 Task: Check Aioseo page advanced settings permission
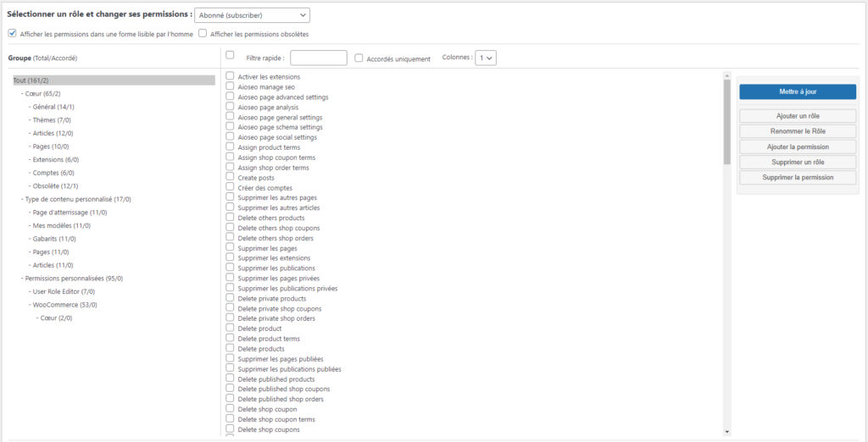(x=230, y=97)
